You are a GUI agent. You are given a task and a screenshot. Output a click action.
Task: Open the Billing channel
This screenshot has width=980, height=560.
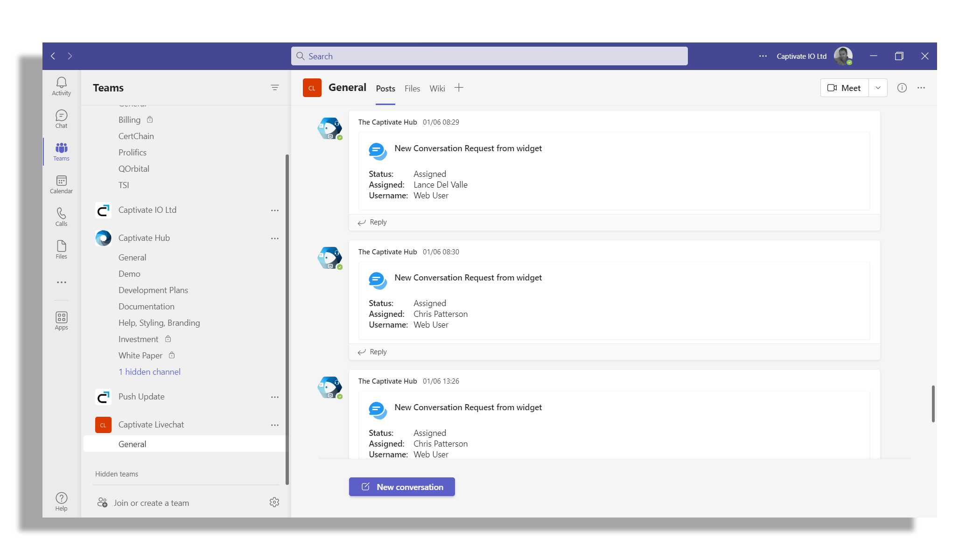tap(129, 120)
